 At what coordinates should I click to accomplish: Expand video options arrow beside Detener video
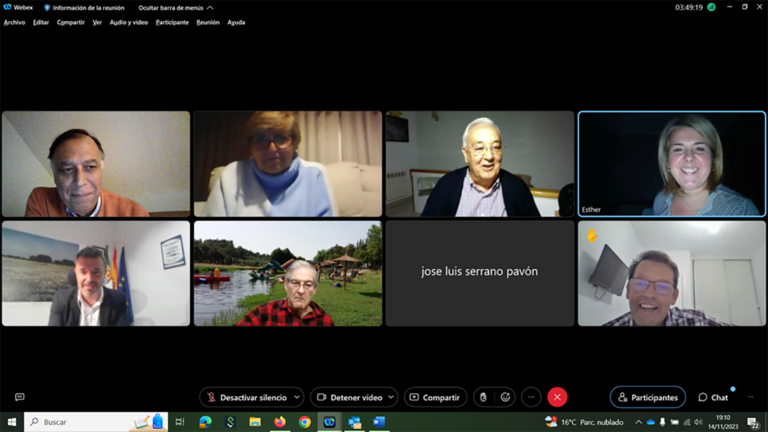[391, 397]
